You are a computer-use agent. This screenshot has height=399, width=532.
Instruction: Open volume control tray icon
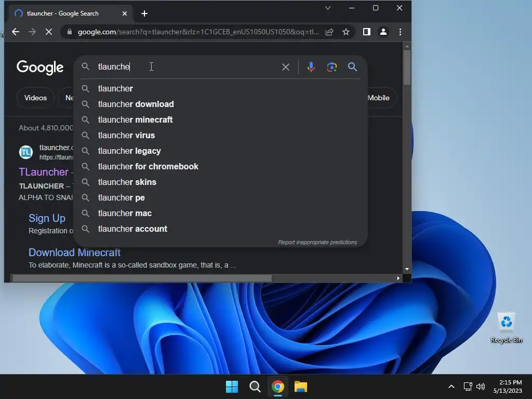pyautogui.click(x=481, y=387)
